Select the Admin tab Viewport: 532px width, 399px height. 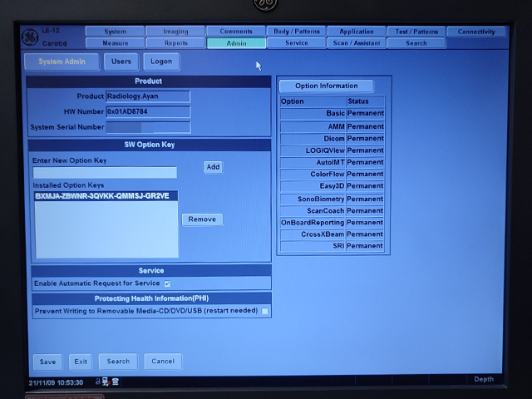236,43
